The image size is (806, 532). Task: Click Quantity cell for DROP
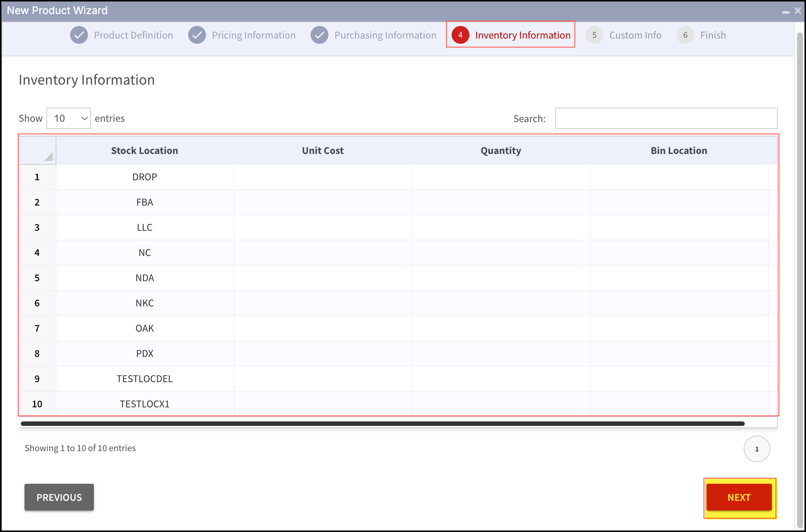(x=501, y=177)
